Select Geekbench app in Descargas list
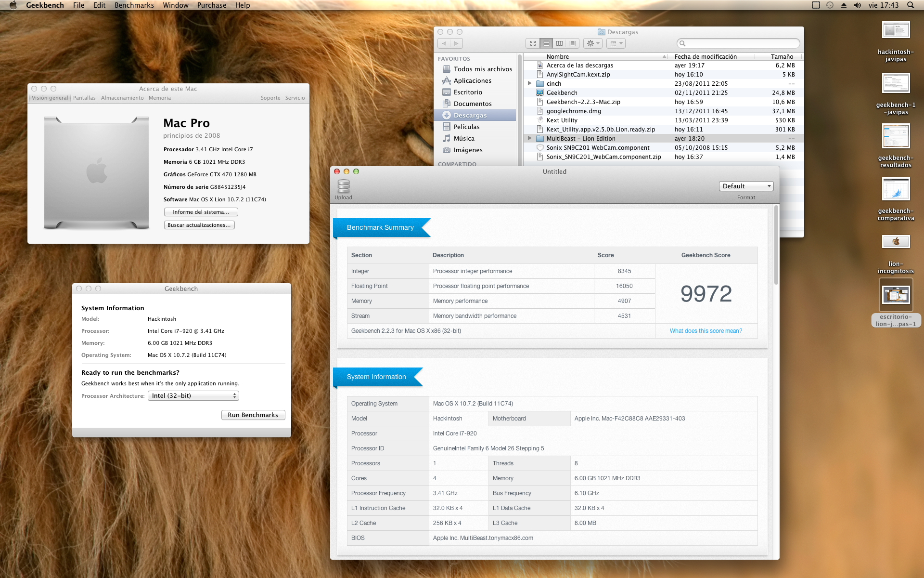Image resolution: width=924 pixels, height=578 pixels. click(663, 92)
